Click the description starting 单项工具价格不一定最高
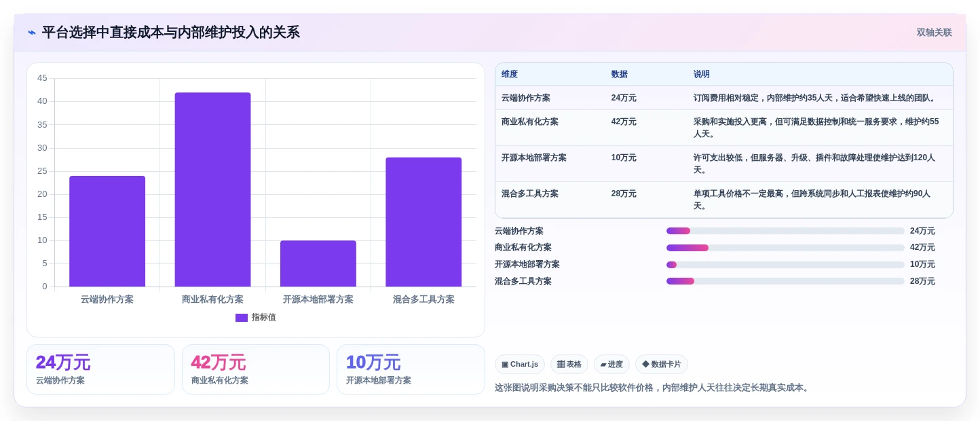The width and height of the screenshot is (980, 421). coord(812,200)
